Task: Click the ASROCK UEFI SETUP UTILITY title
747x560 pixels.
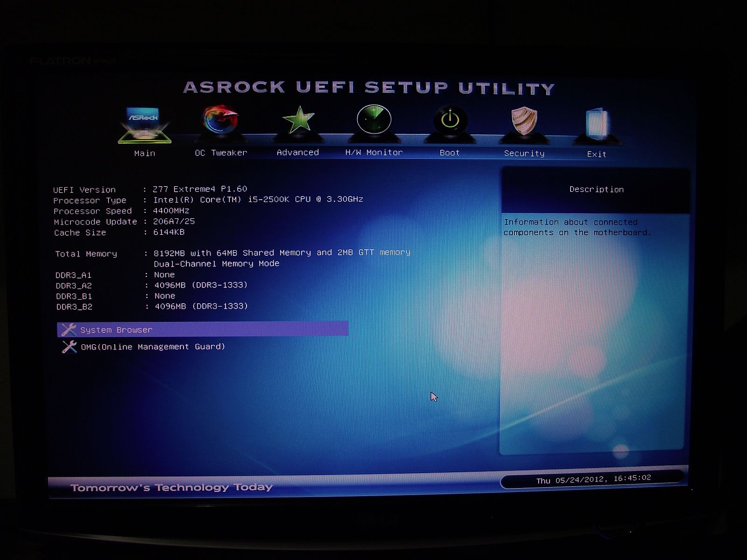Action: [369, 87]
